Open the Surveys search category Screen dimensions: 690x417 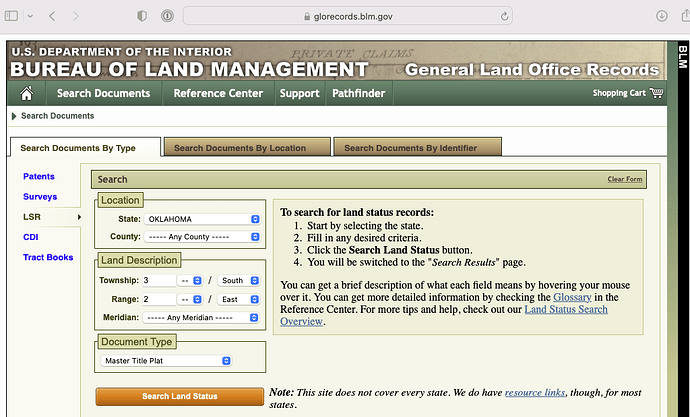tap(40, 197)
